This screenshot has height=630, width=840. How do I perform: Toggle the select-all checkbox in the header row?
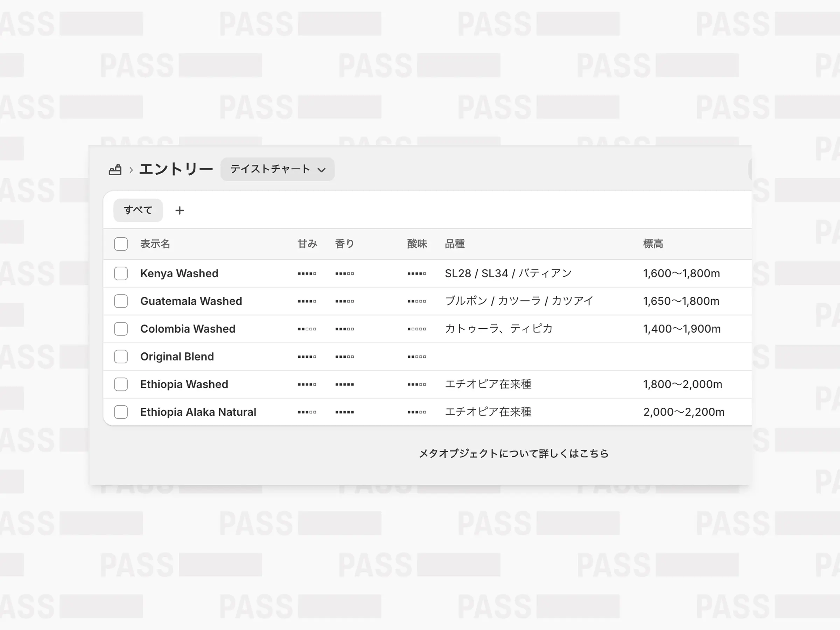tap(121, 244)
